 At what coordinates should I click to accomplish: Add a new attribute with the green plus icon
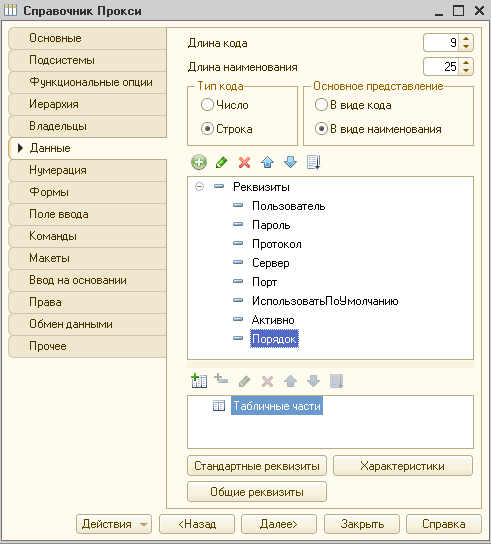pyautogui.click(x=199, y=162)
